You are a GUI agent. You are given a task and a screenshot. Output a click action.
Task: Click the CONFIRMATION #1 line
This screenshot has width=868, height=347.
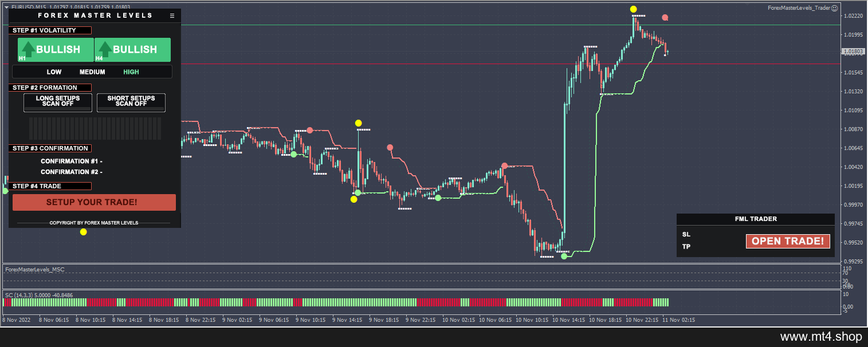[72, 161]
